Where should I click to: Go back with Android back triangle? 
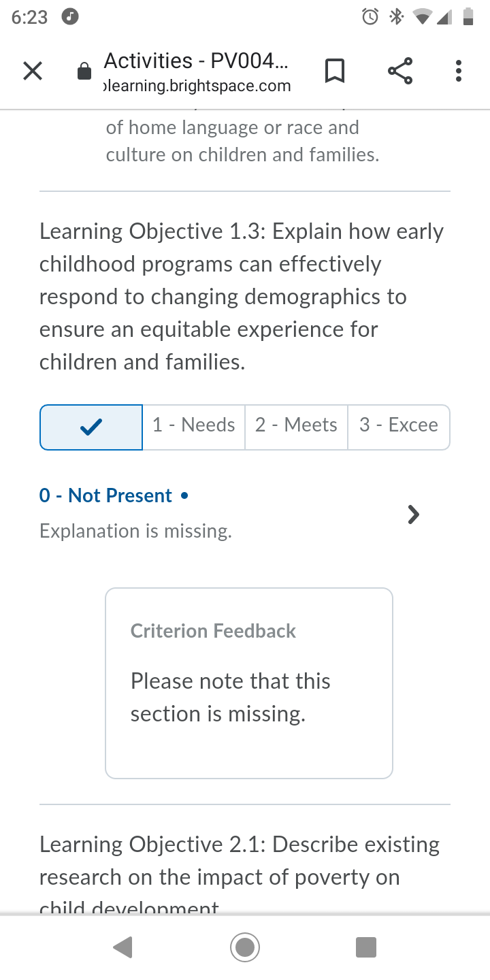(123, 947)
